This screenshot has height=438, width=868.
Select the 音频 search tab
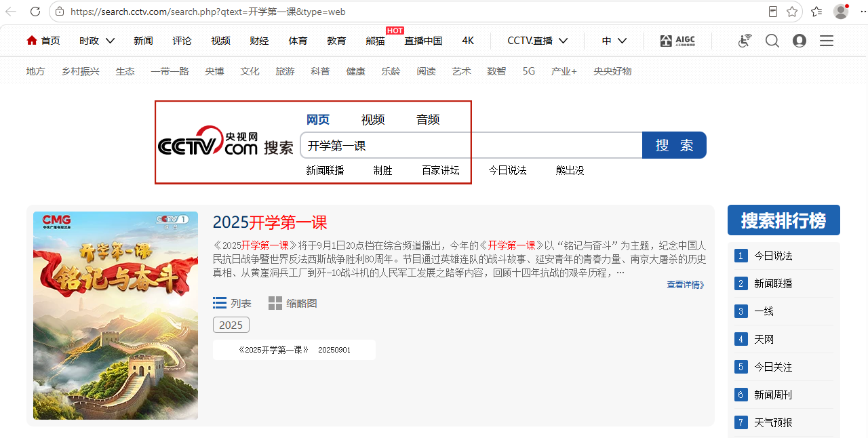(428, 119)
